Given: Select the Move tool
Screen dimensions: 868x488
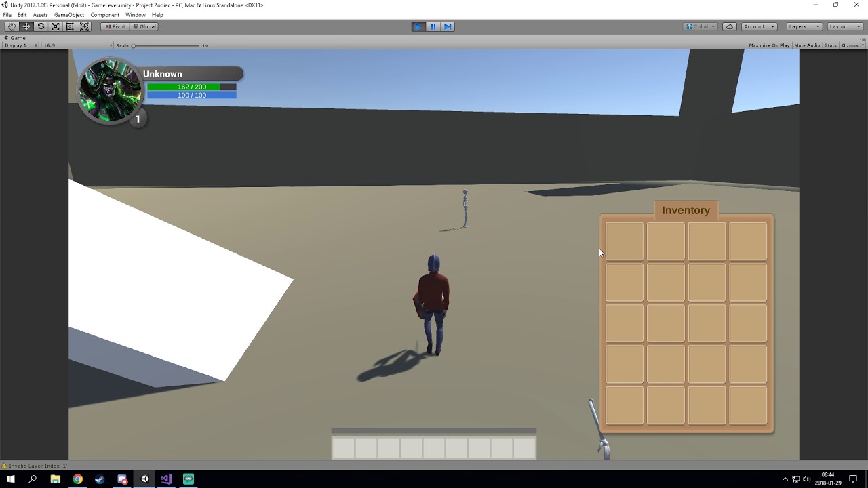Looking at the screenshot, I should pyautogui.click(x=26, y=26).
